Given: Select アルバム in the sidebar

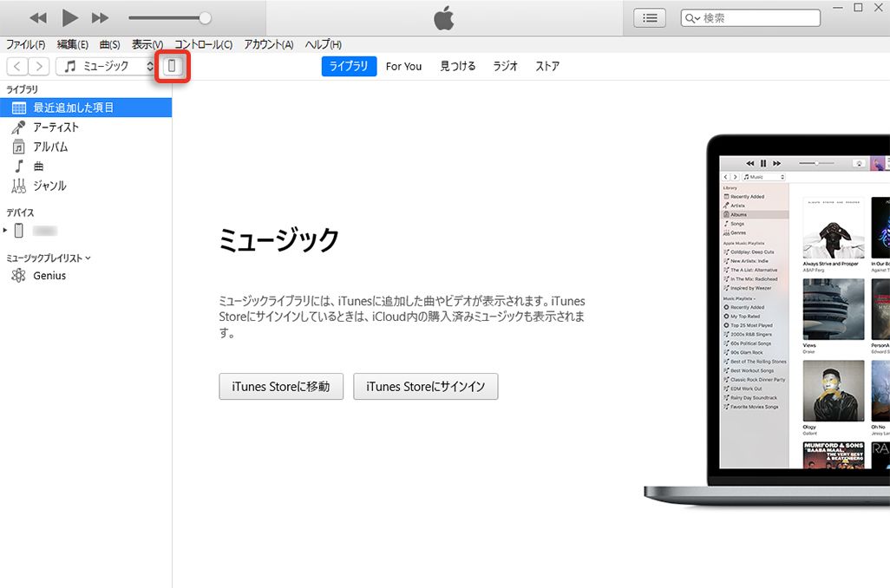Looking at the screenshot, I should pos(86,147).
